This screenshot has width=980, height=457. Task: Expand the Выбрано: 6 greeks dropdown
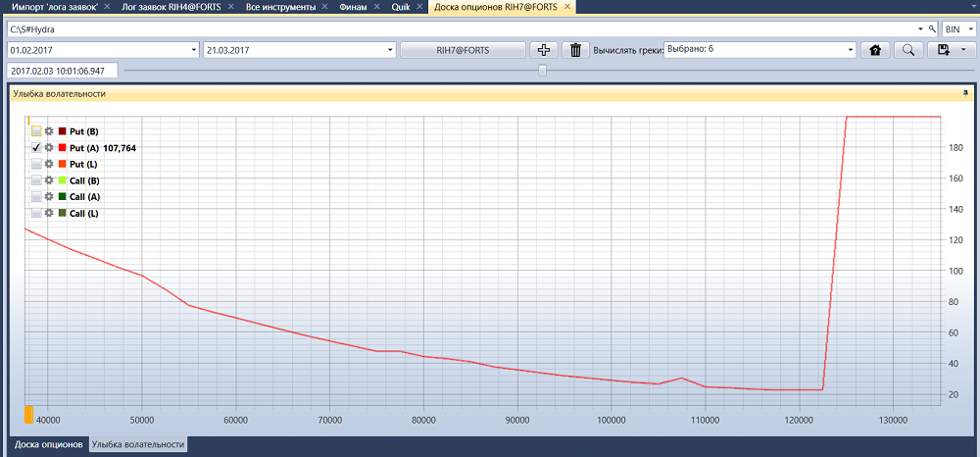pos(851,50)
